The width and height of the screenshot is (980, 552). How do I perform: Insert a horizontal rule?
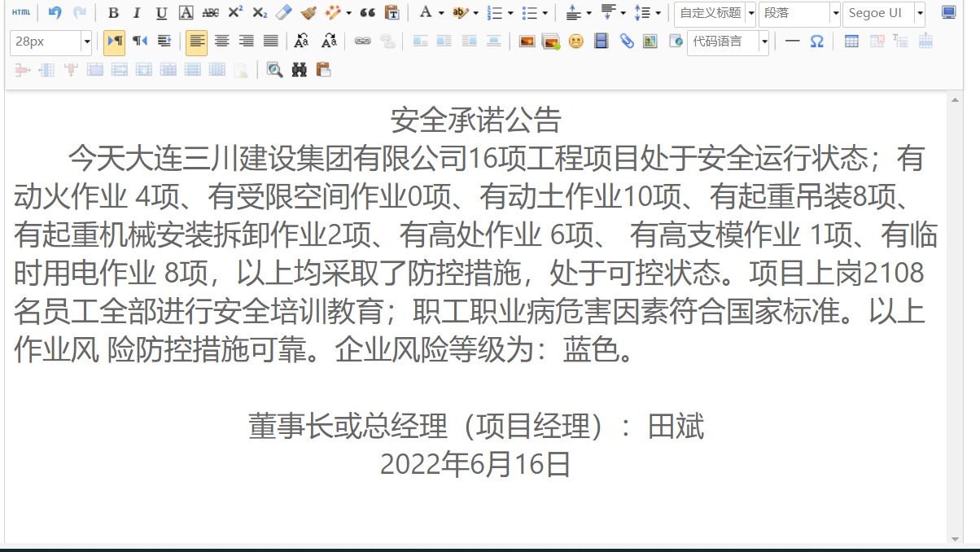click(x=792, y=41)
